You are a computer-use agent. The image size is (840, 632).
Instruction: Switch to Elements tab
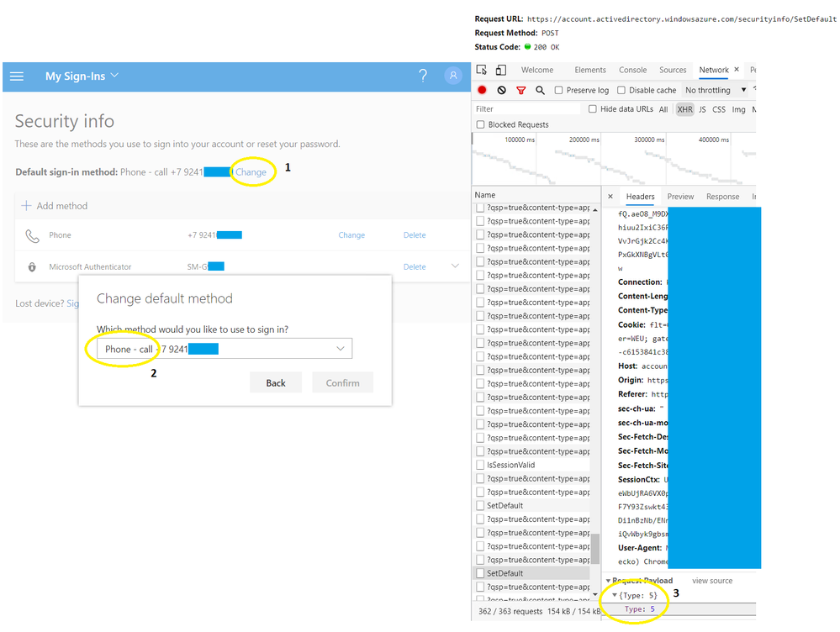click(589, 70)
